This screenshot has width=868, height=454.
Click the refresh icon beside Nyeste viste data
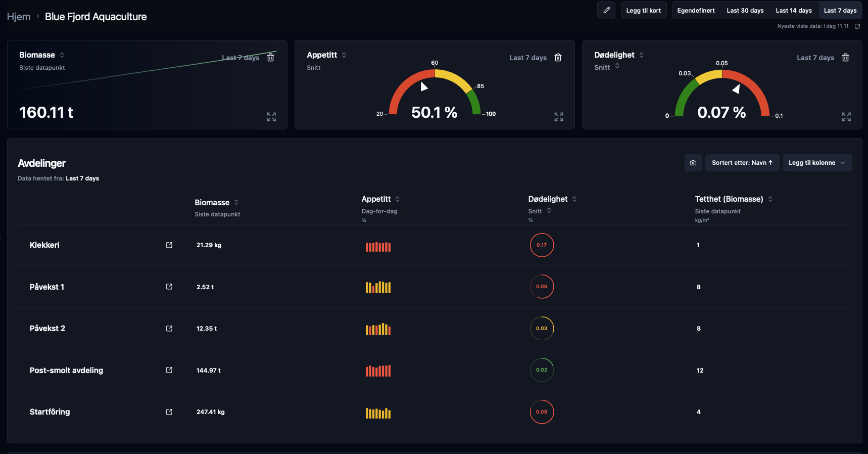[x=857, y=26]
